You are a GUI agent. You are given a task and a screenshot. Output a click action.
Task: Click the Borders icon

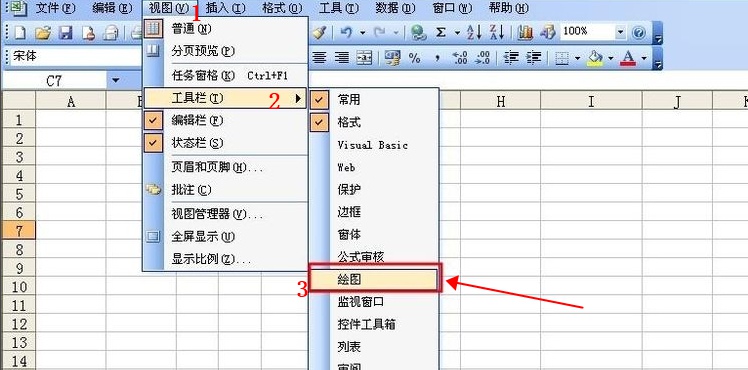563,58
